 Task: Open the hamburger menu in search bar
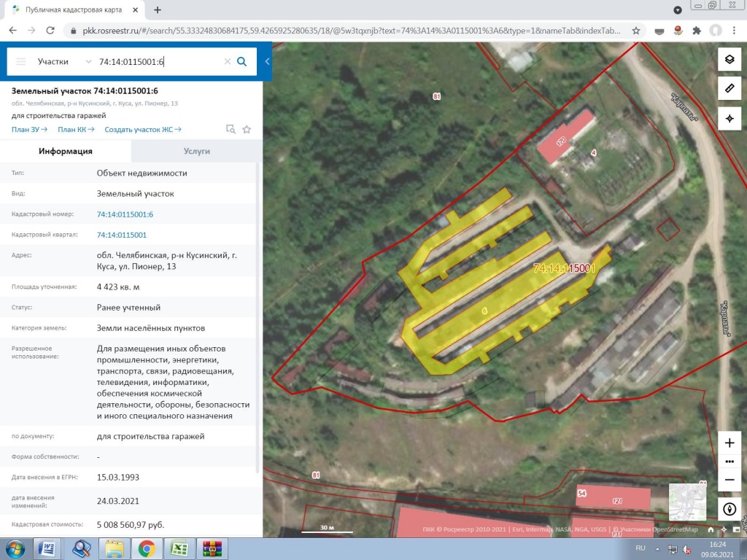click(x=21, y=61)
